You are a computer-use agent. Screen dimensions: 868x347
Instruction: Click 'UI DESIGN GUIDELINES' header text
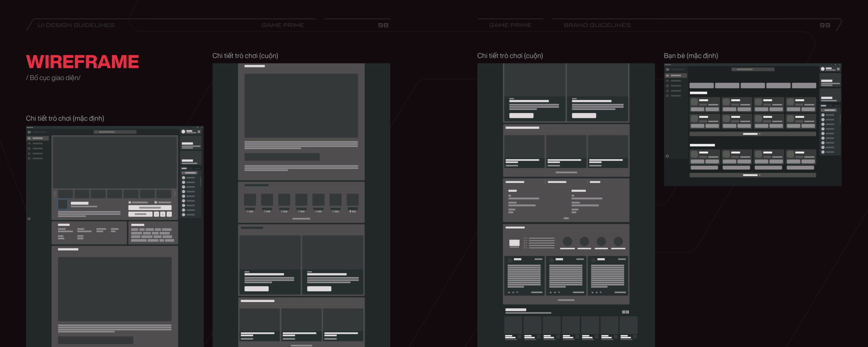[x=76, y=25]
